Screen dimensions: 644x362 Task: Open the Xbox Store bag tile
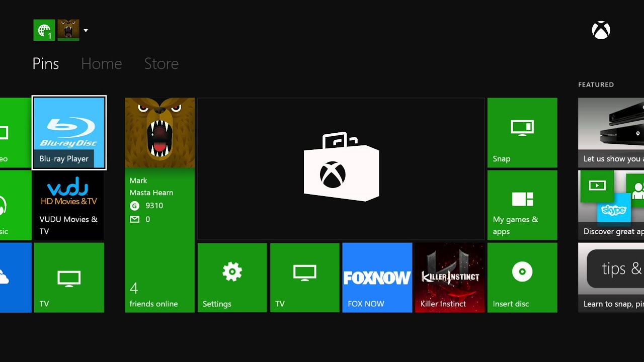[341, 169]
